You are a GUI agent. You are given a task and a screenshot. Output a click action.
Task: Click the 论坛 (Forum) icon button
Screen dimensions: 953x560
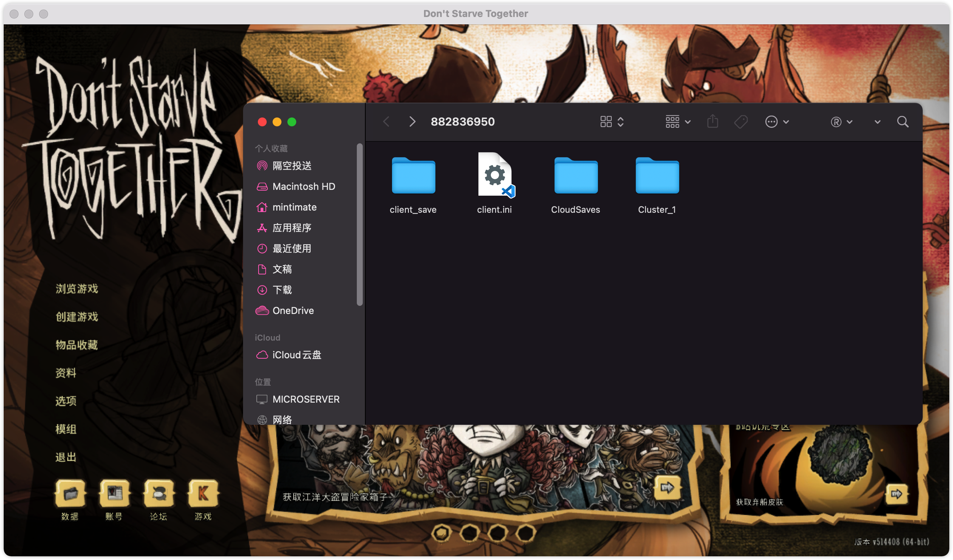click(x=159, y=493)
